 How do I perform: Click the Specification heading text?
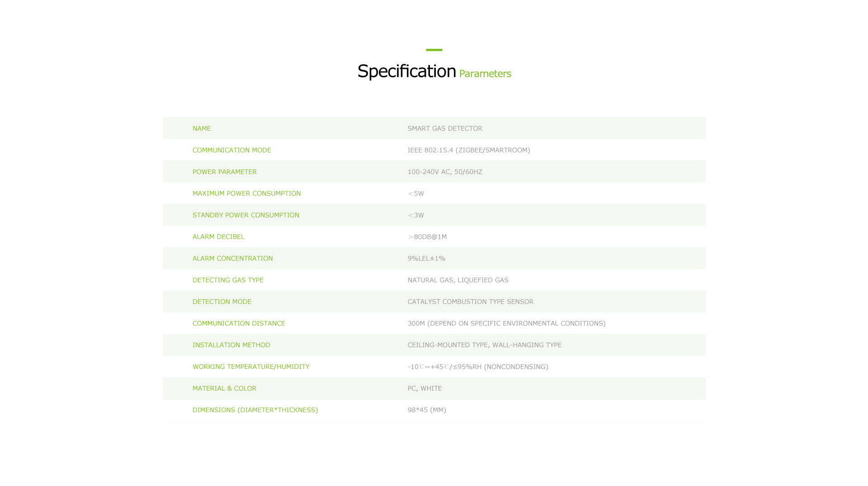pyautogui.click(x=406, y=71)
